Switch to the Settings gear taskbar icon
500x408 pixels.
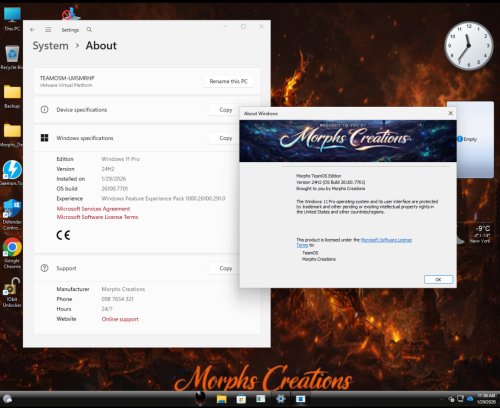(281, 399)
